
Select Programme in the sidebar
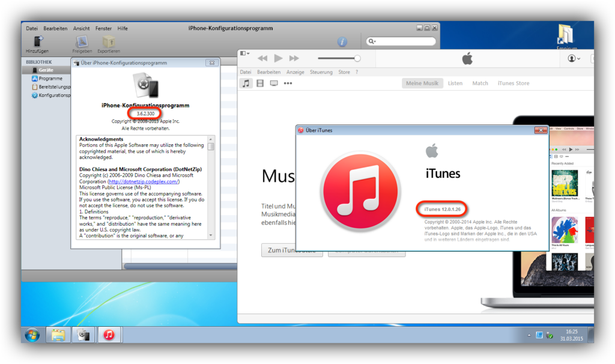[50, 79]
